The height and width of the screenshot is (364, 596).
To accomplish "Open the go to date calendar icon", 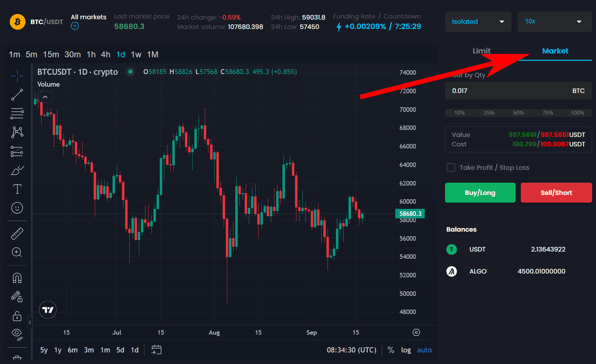I will [x=156, y=350].
